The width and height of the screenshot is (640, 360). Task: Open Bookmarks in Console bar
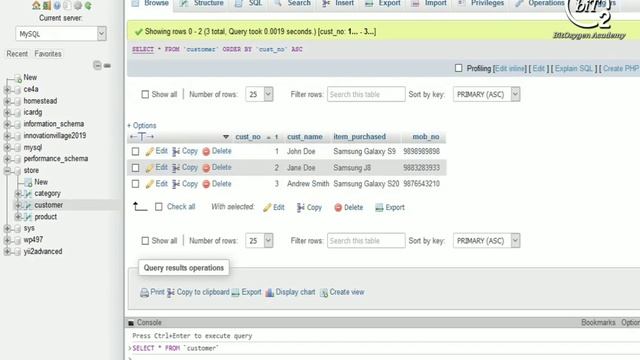coord(598,323)
